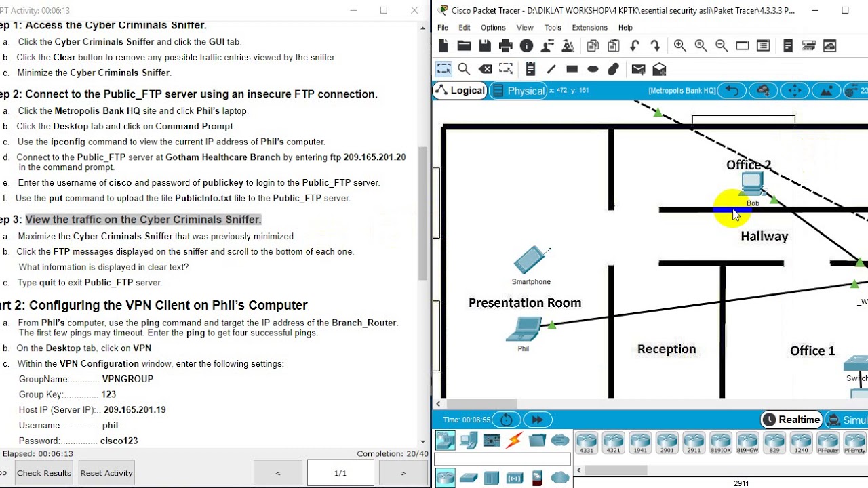Click the Move Object button

click(795, 91)
